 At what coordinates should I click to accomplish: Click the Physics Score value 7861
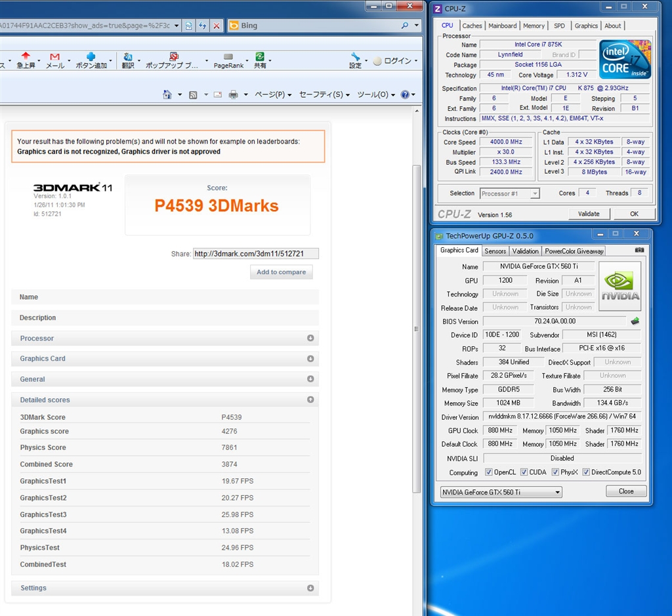(x=229, y=447)
